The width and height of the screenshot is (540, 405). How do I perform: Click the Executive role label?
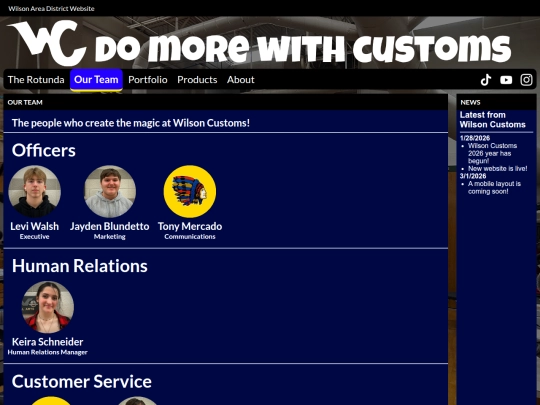click(x=34, y=237)
